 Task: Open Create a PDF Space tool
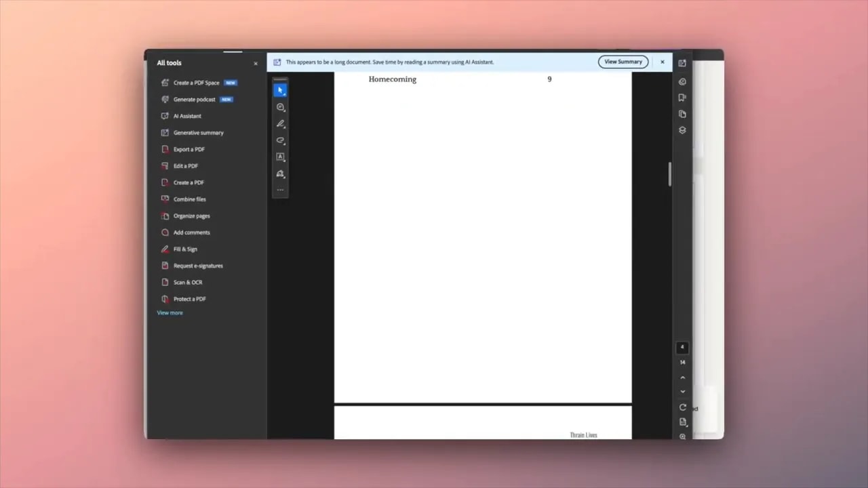click(x=197, y=83)
